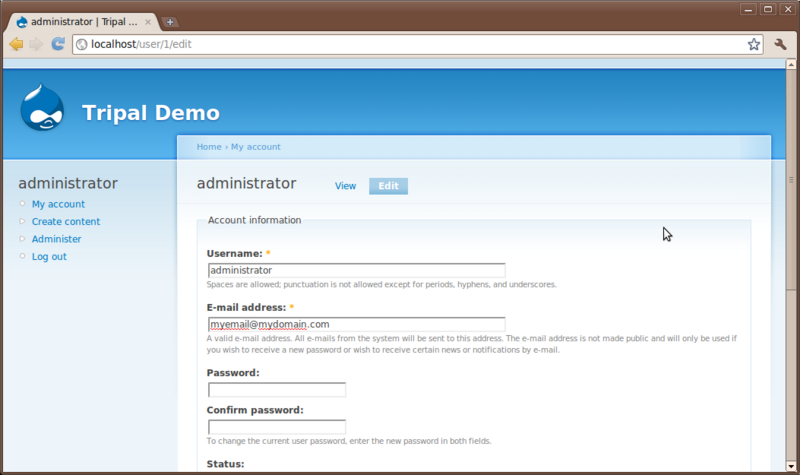The width and height of the screenshot is (800, 475).
Task: Click the localhost/user/1/edit address bar
Action: 417,44
